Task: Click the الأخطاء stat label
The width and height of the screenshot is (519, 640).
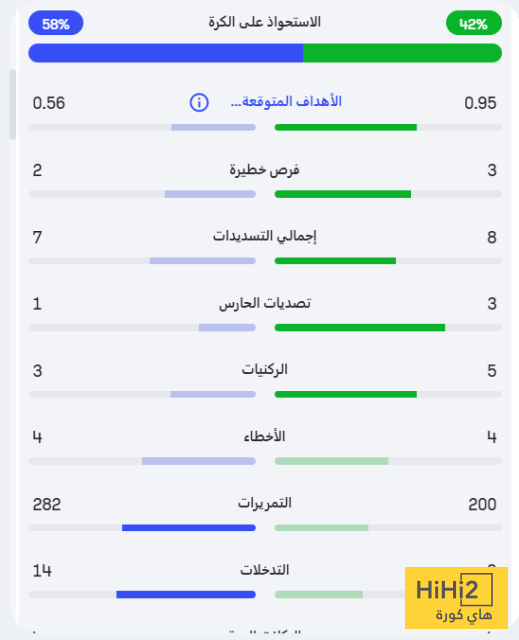Action: pos(265,436)
